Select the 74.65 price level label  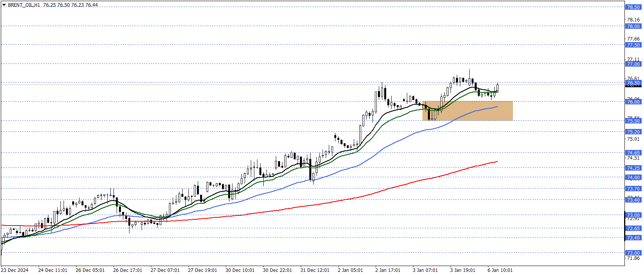point(633,153)
